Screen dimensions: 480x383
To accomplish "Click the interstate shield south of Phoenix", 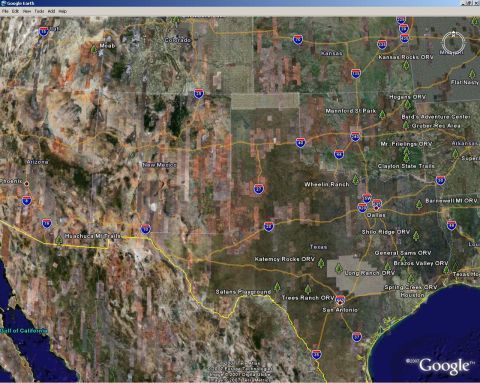I will 27,200.
